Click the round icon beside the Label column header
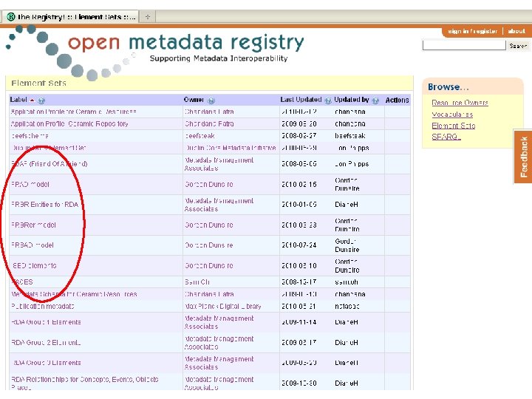Viewport: 532px width, 399px height. click(41, 100)
